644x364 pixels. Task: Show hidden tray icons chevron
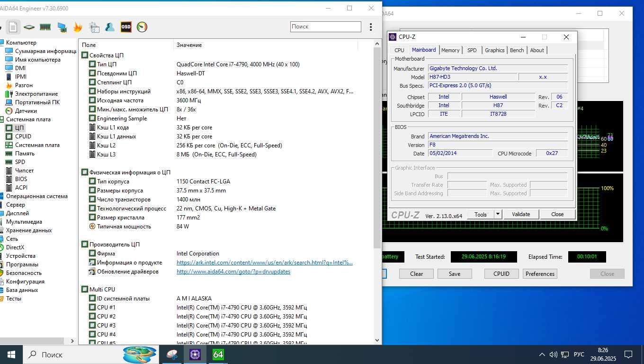[x=542, y=355]
